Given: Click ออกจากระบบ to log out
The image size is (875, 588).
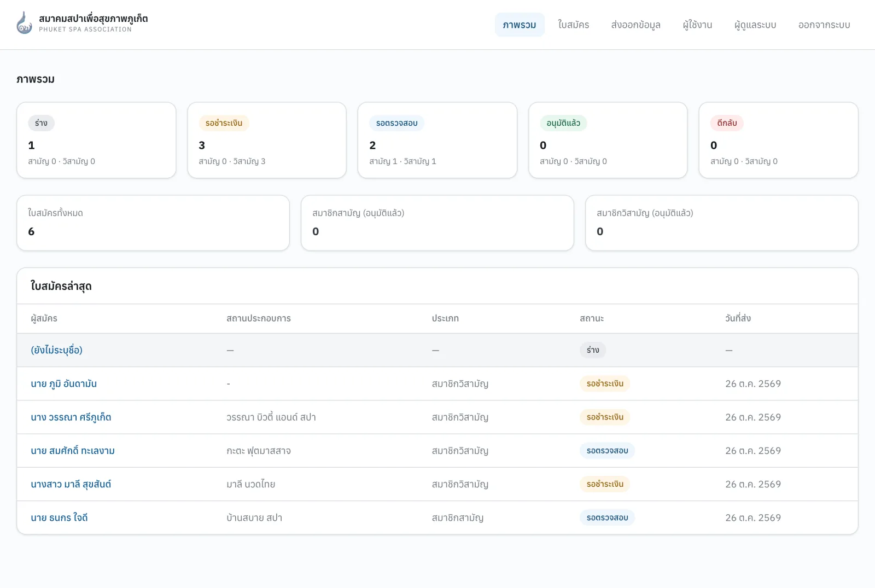Looking at the screenshot, I should tap(824, 25).
